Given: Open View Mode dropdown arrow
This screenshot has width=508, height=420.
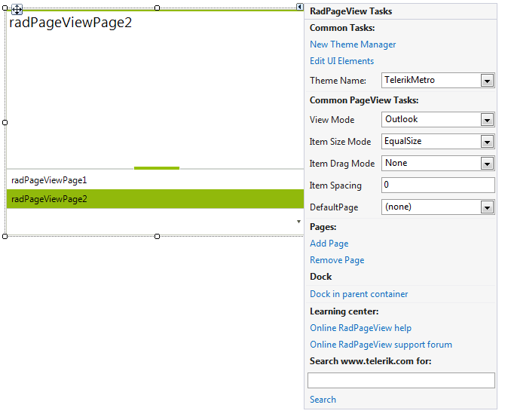Looking at the screenshot, I should point(487,120).
